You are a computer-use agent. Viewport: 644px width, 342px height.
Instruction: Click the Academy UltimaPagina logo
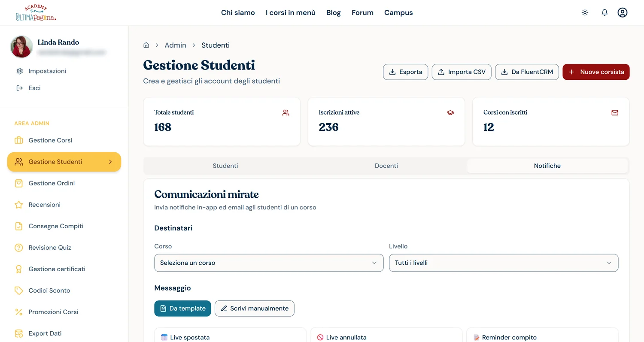coord(36,13)
